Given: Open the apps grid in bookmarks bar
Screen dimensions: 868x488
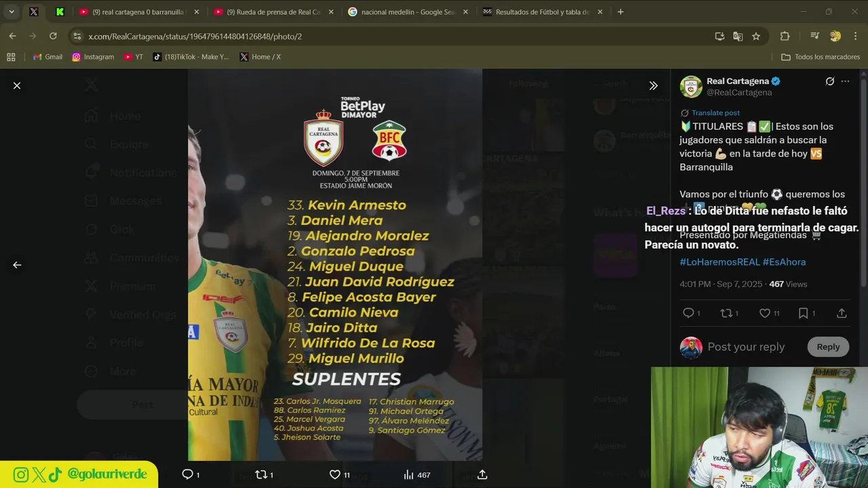Looking at the screenshot, I should tap(11, 57).
